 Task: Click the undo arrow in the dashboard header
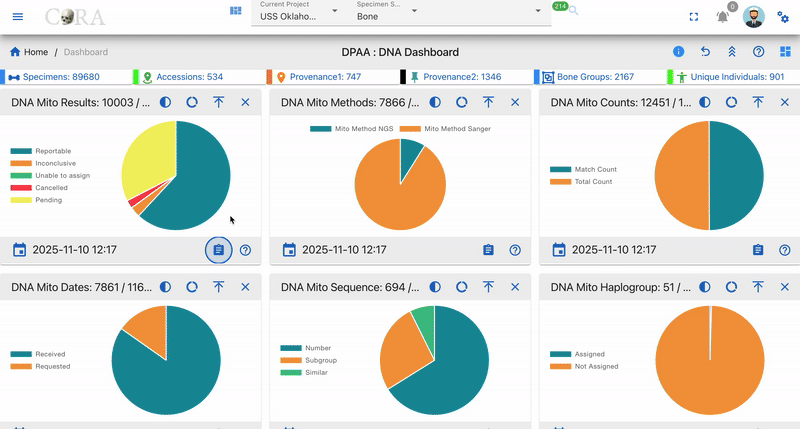coord(705,52)
